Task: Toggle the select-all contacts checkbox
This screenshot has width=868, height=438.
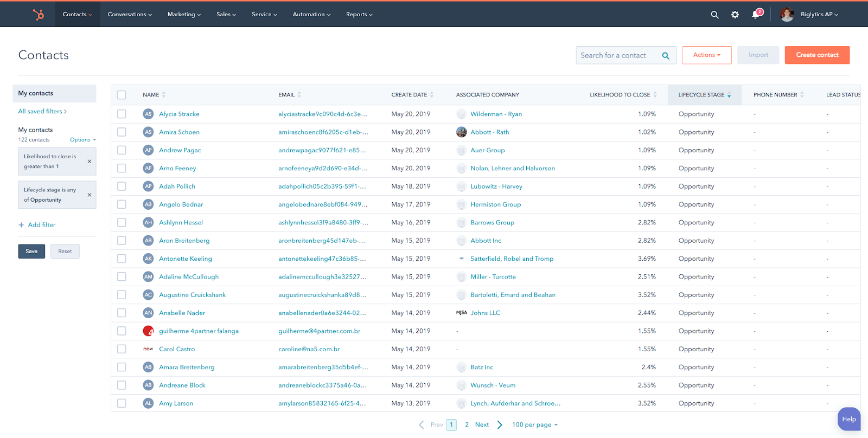Action: tap(122, 95)
